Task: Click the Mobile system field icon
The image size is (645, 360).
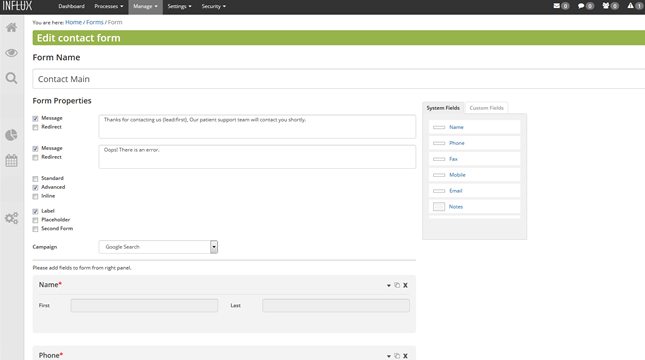Action: [439, 175]
